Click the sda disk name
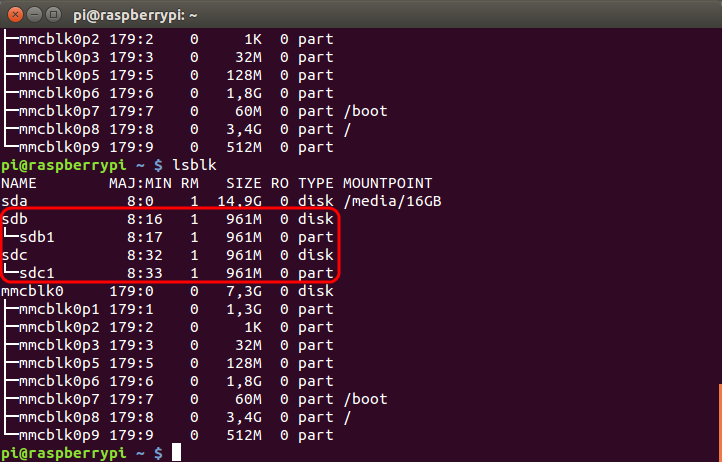Screen dimensions: 722x462 point(15,201)
